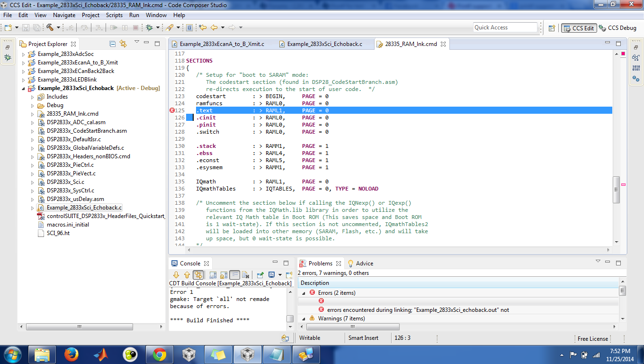
Task: Expand the Warnings (7 items) group
Action: (x=304, y=318)
